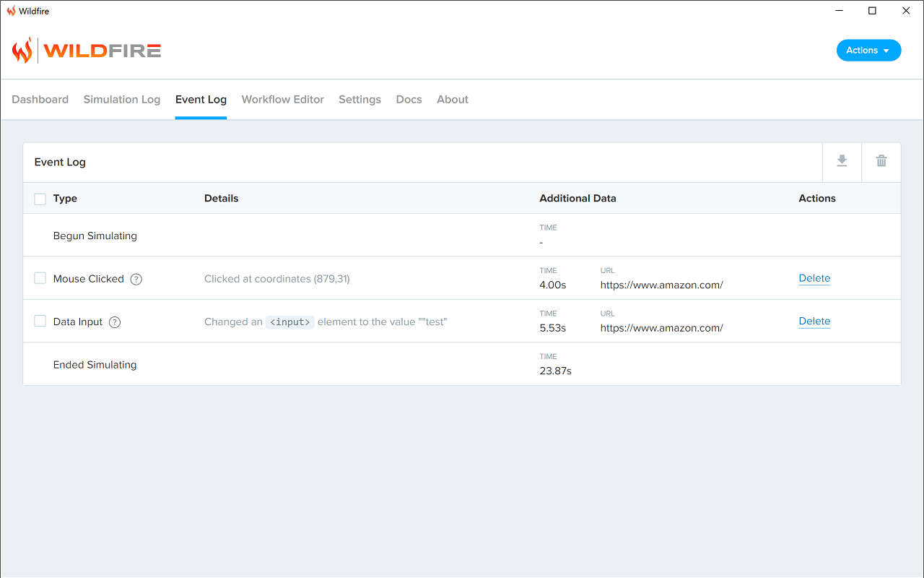Toggle the select-all checkbox in header
924x578 pixels.
(40, 199)
